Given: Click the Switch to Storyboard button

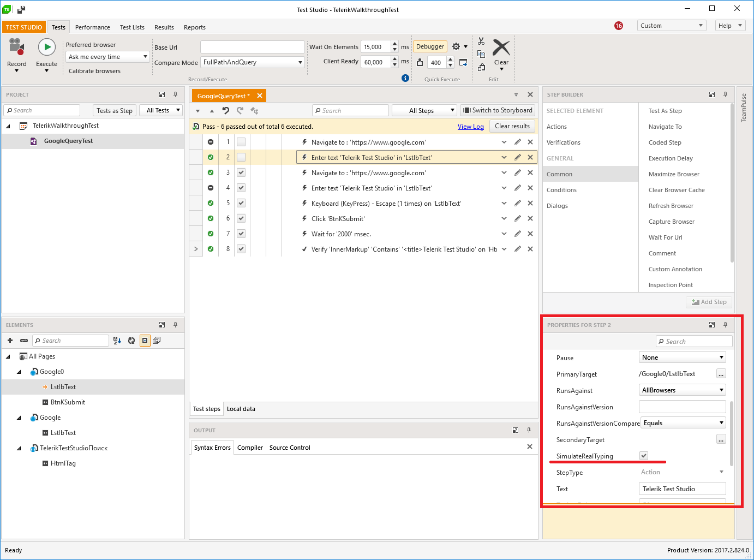Looking at the screenshot, I should pyautogui.click(x=497, y=110).
